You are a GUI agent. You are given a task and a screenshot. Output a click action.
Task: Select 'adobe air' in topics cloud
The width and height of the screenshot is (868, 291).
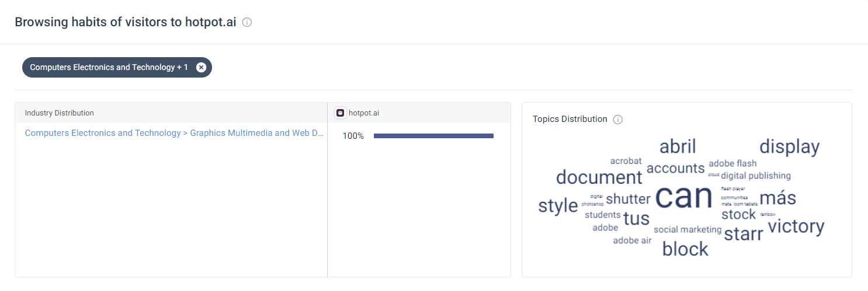tap(632, 240)
